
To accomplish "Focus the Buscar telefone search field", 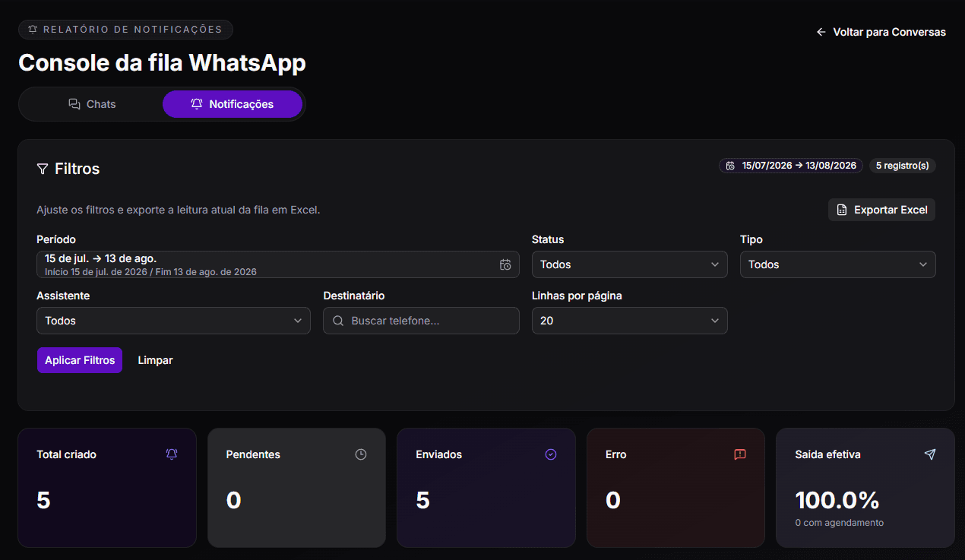I will 421,321.
